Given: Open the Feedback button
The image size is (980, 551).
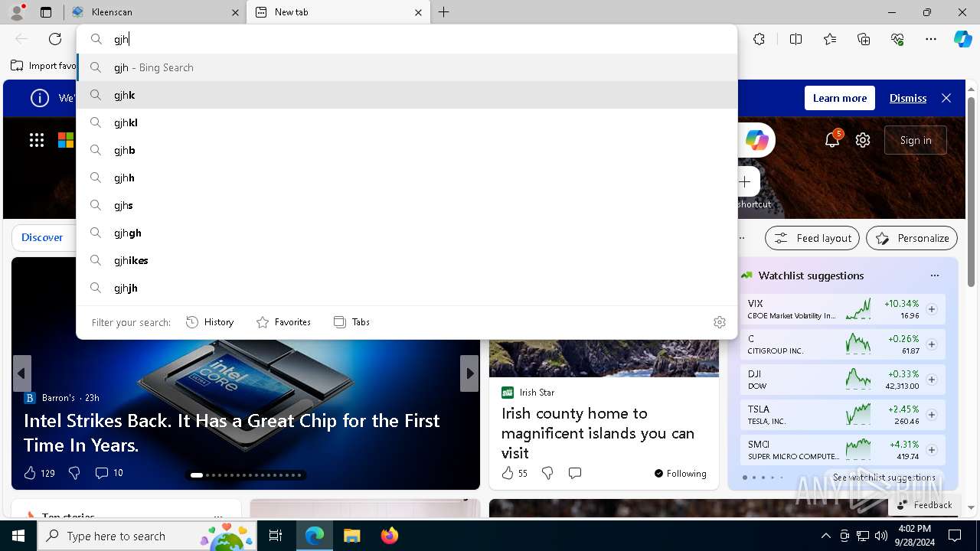Looking at the screenshot, I should [x=924, y=504].
